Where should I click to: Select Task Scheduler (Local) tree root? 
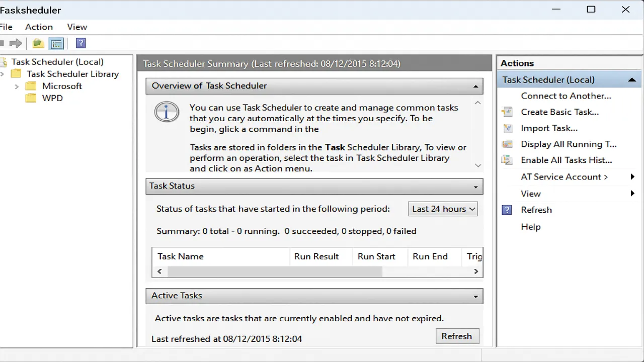(57, 62)
